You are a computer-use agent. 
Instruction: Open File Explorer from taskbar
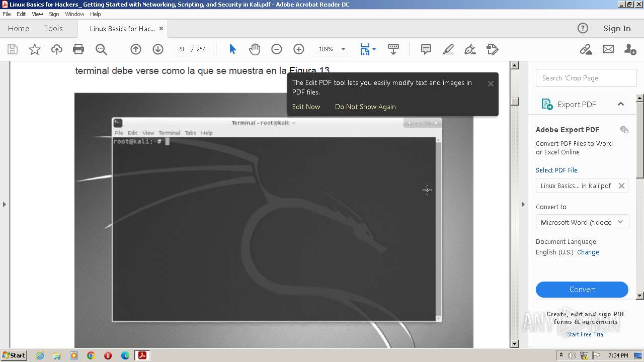[57, 355]
